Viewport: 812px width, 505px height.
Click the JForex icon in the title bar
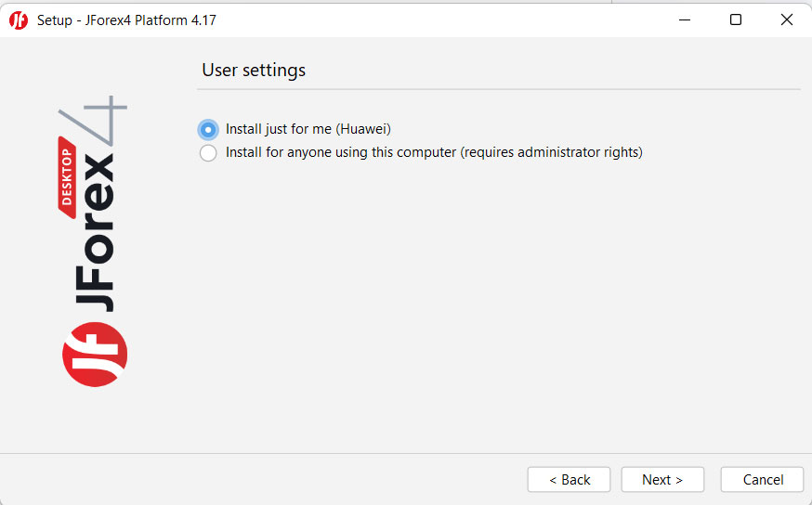pos(19,19)
